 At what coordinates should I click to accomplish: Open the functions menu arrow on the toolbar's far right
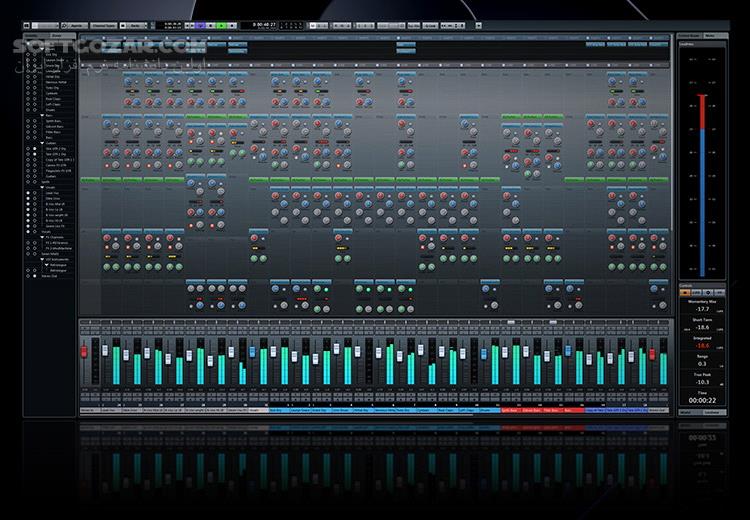478,25
